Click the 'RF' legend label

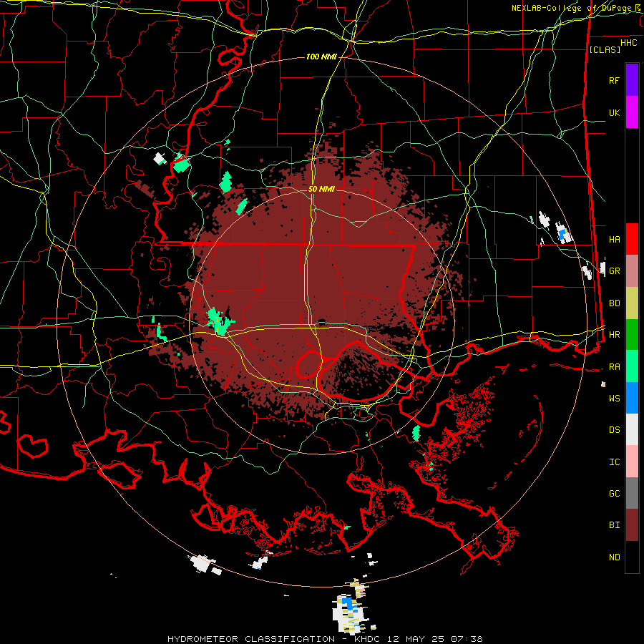[614, 80]
